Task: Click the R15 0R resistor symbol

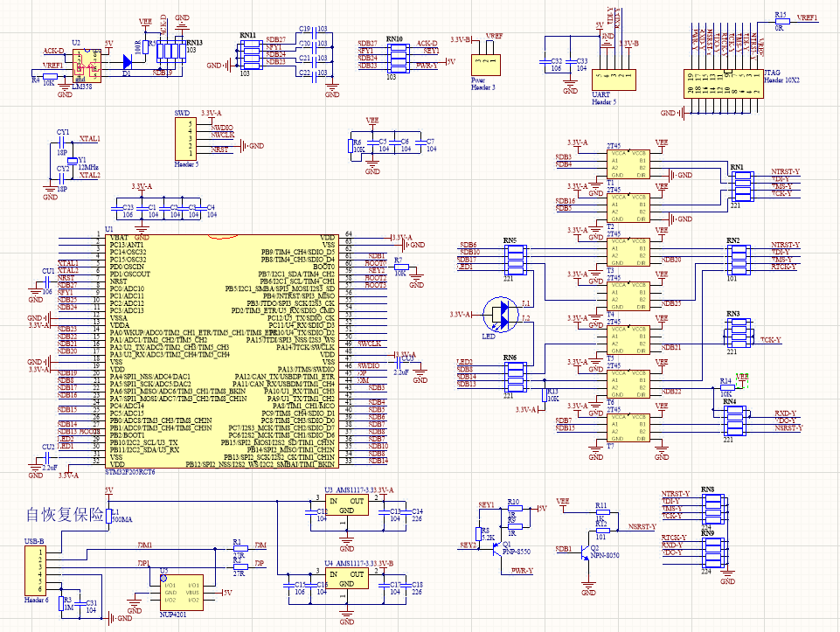Action: pyautogui.click(x=782, y=22)
